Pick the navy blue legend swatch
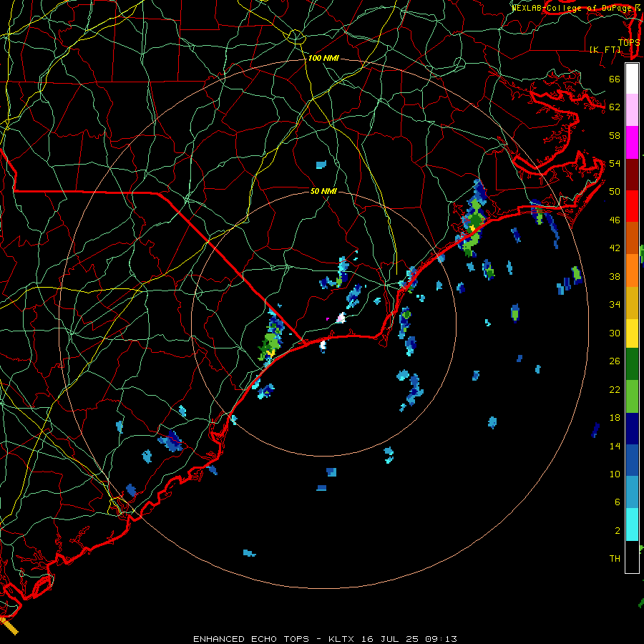This screenshot has width=644, height=644. coord(632,429)
